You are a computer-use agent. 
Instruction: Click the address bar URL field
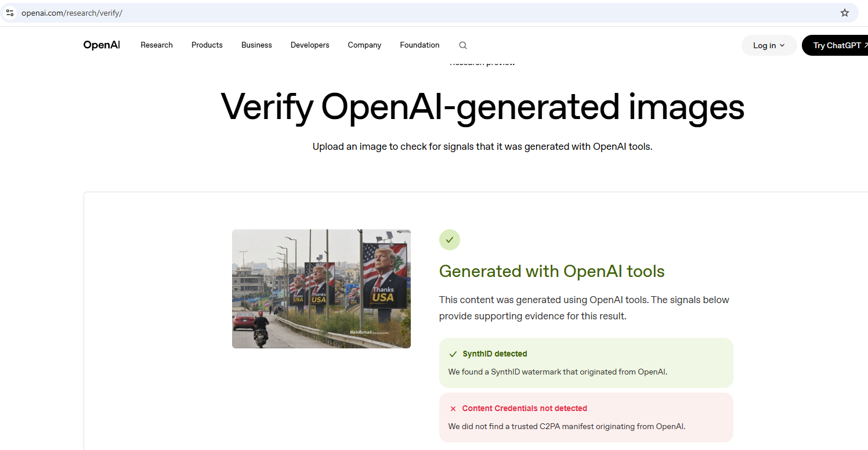click(x=429, y=13)
